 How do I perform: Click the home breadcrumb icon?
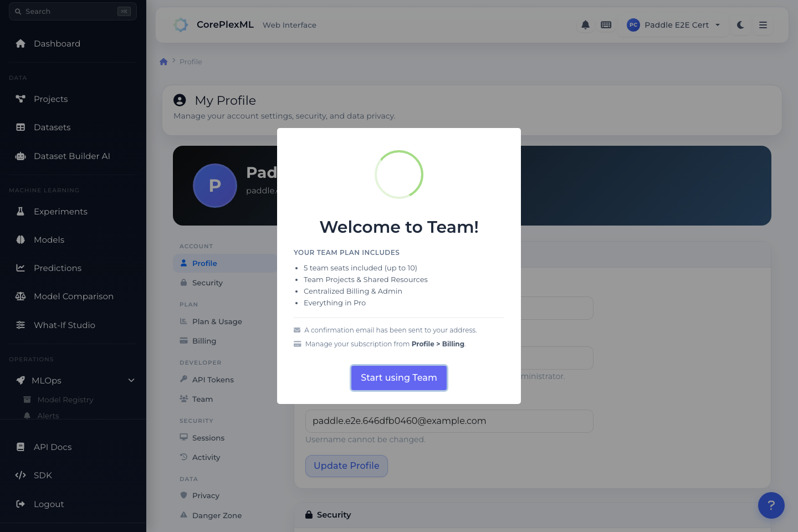[163, 62]
